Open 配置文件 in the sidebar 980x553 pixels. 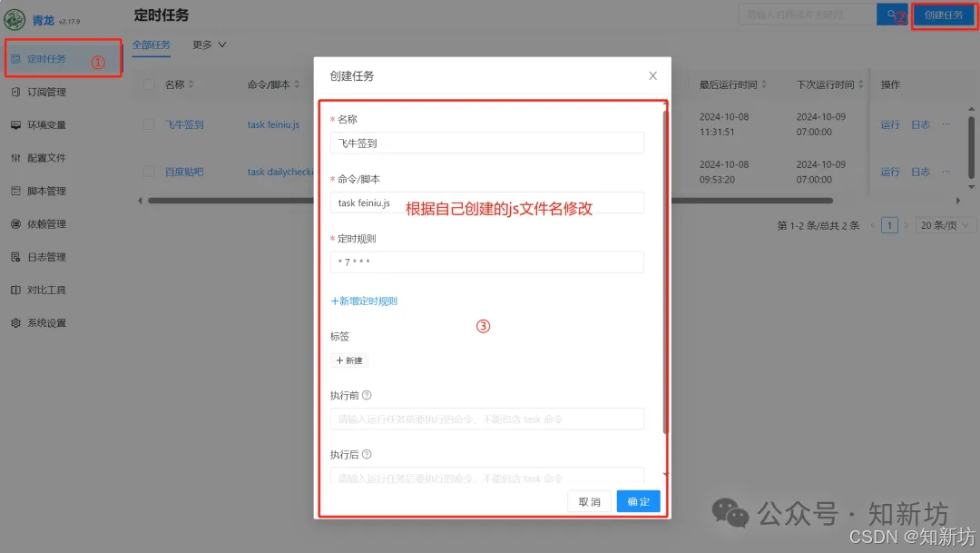click(47, 158)
